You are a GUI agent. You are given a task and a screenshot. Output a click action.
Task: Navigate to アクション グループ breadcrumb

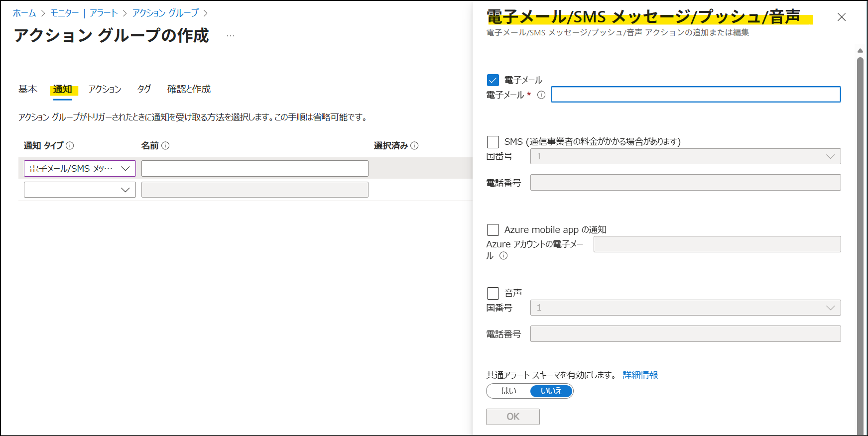point(165,13)
